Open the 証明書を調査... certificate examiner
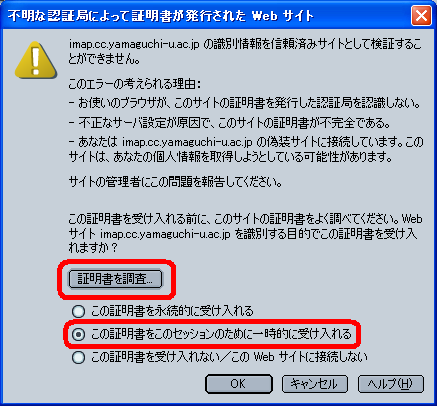Image resolution: width=437 pixels, height=406 pixels. pos(115,279)
